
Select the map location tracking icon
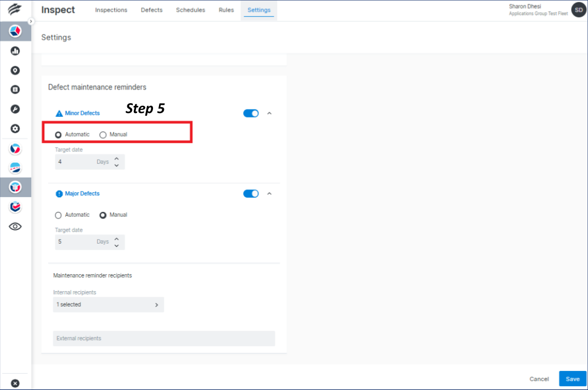pos(15,70)
